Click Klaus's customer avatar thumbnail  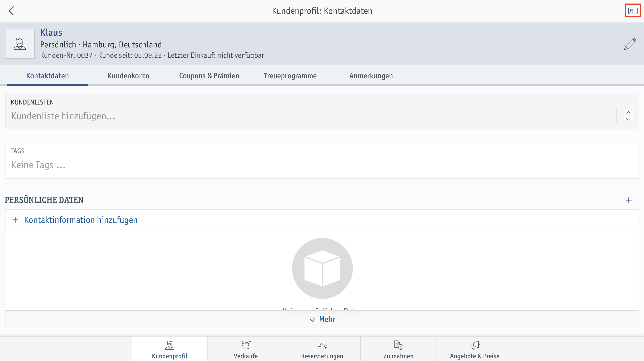(20, 44)
